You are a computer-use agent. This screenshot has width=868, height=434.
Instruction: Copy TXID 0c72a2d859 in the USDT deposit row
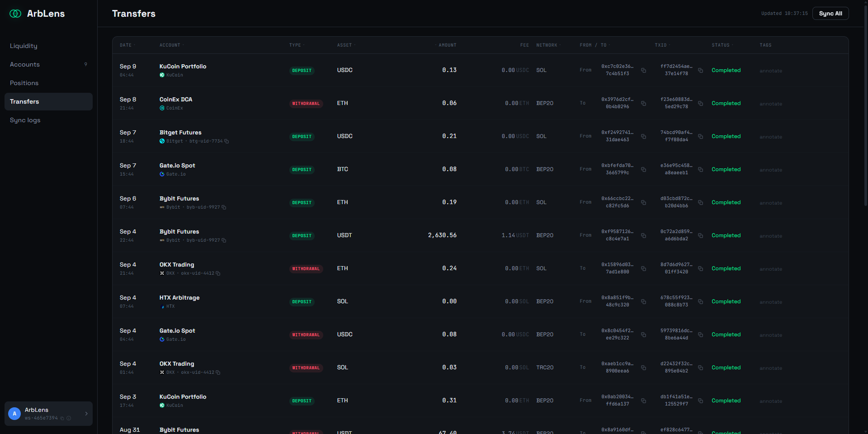point(700,236)
